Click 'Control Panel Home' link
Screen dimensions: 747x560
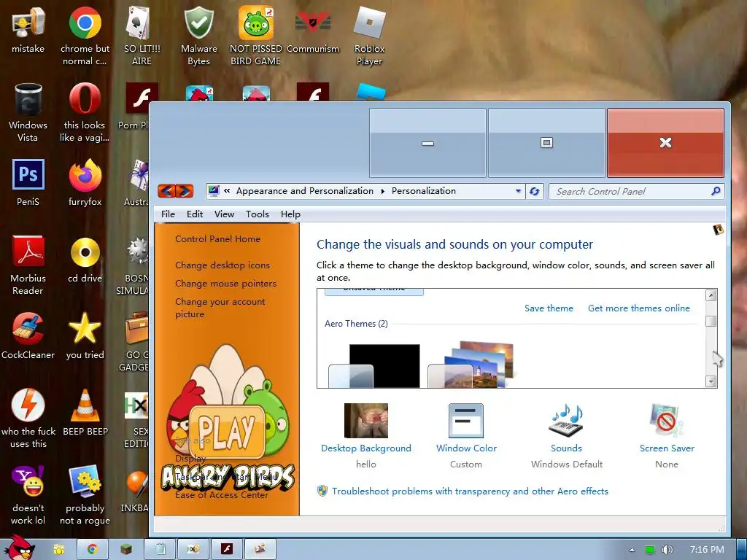(x=217, y=239)
